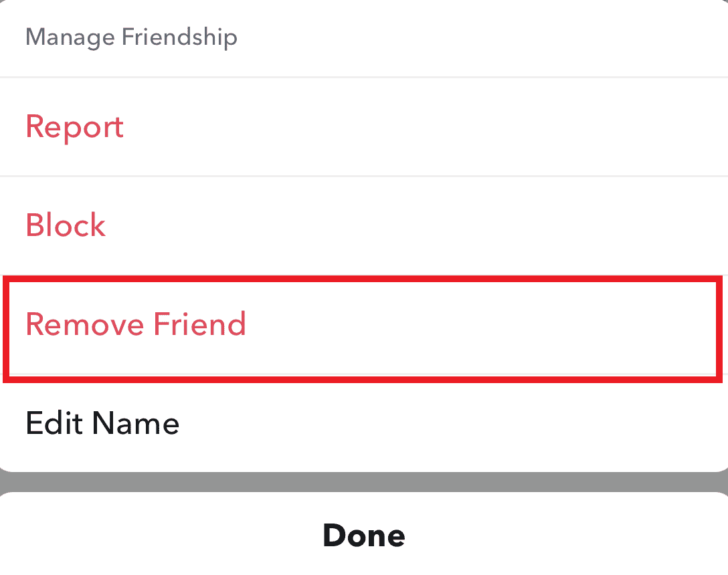Viewport: 728px width, 575px height.
Task: Close the menu with Done
Action: tap(364, 535)
